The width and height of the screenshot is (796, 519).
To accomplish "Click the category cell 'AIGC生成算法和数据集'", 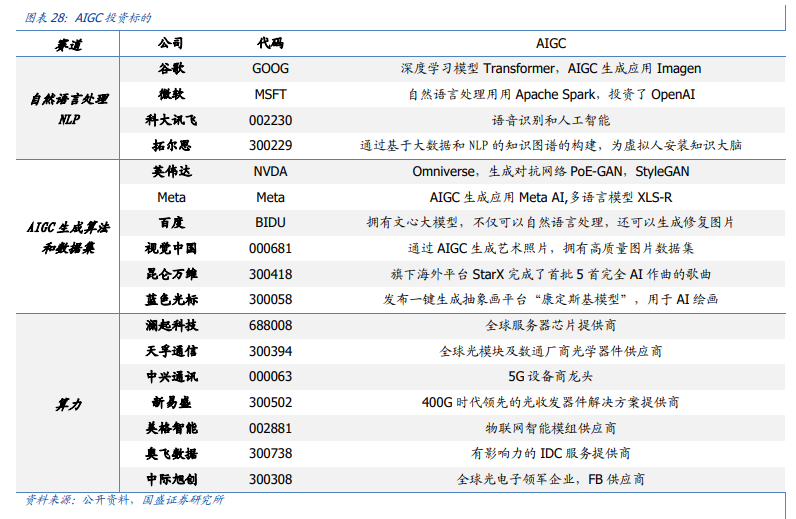I will point(69,237).
